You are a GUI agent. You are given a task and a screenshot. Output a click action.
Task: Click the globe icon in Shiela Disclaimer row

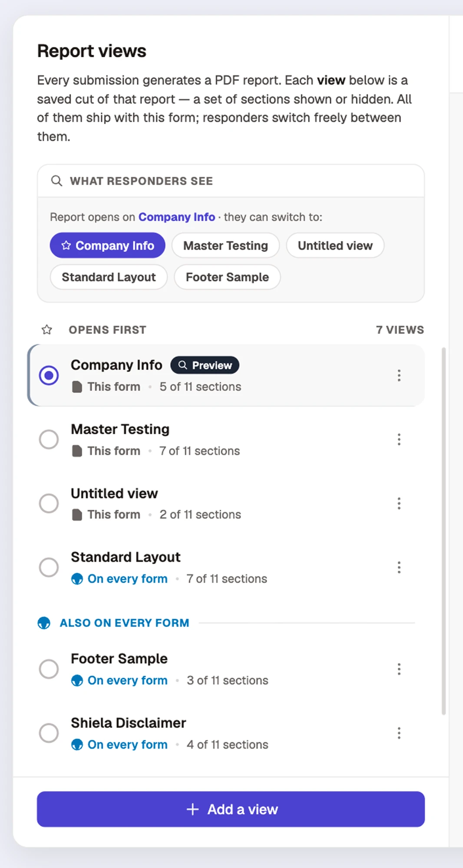point(77,745)
